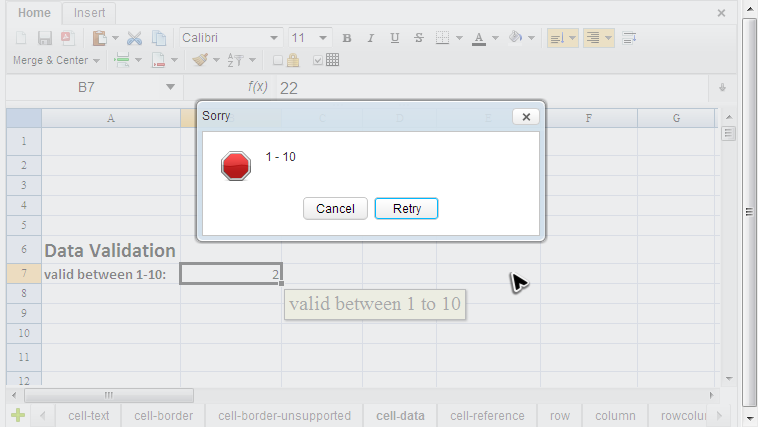This screenshot has height=427, width=758.
Task: Click the sort and filter icon
Action: [235, 60]
